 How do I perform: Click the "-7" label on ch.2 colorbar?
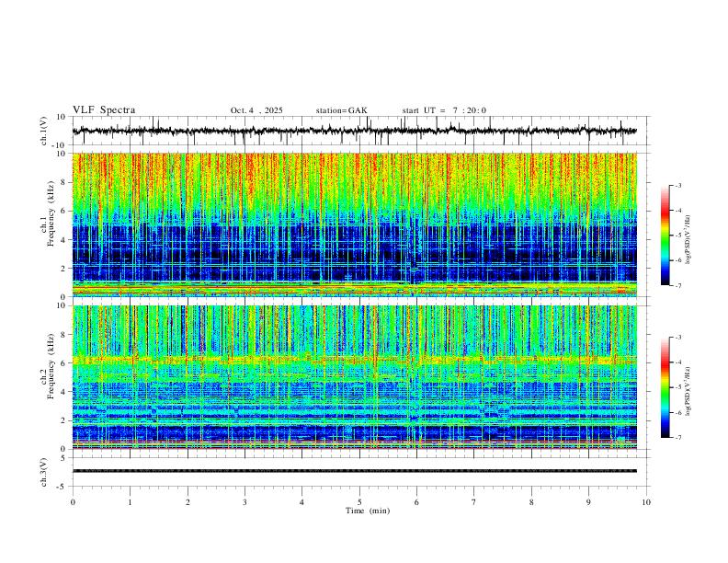coord(677,438)
